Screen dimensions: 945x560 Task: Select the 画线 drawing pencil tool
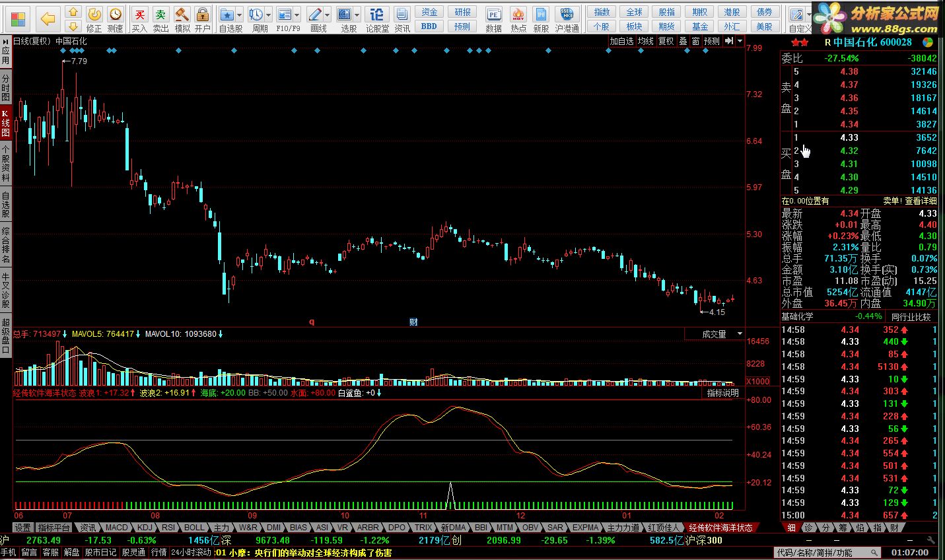click(x=315, y=15)
